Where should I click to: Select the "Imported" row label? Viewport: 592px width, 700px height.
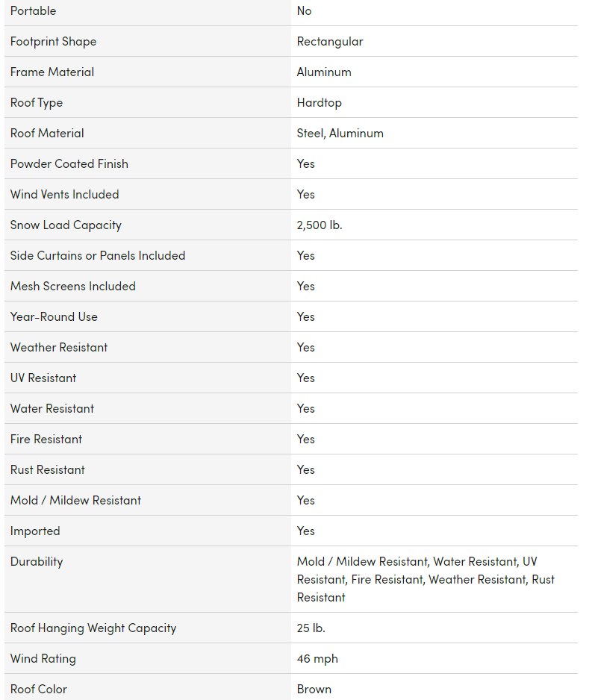point(35,531)
